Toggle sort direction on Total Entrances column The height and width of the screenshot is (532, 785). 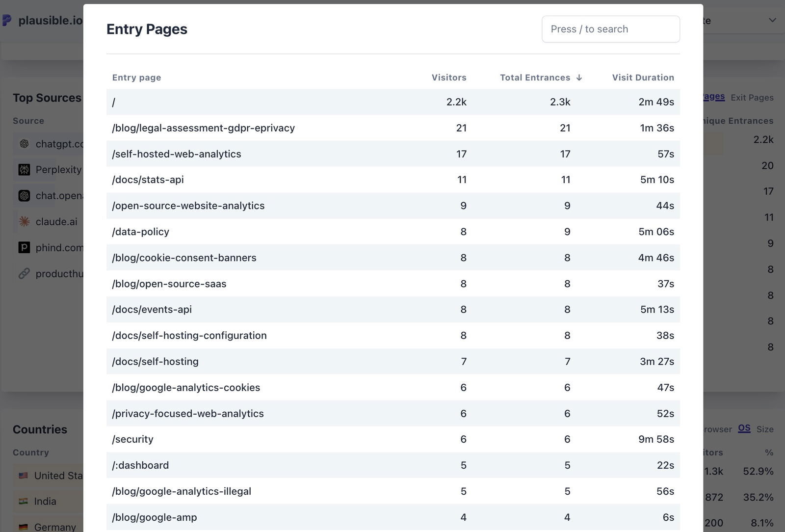pyautogui.click(x=535, y=78)
